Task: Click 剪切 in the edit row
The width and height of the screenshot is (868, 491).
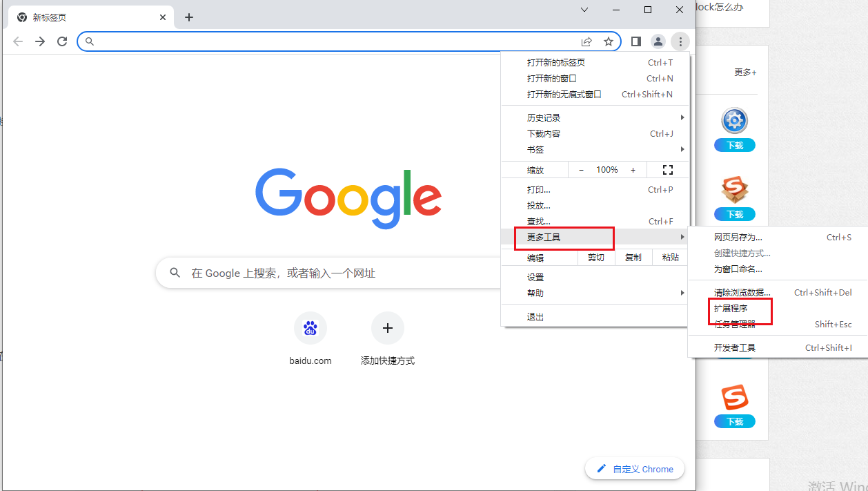Action: [596, 257]
